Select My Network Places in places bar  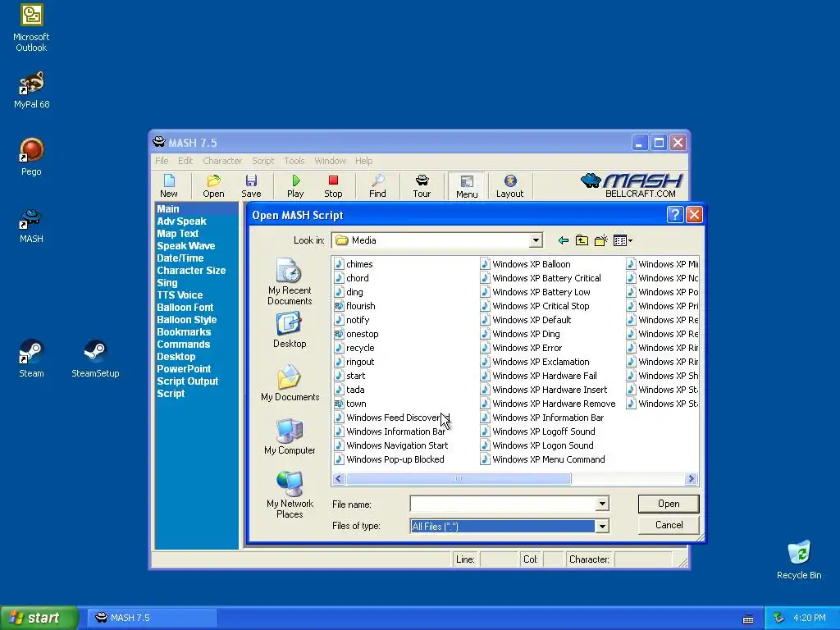[x=290, y=495]
